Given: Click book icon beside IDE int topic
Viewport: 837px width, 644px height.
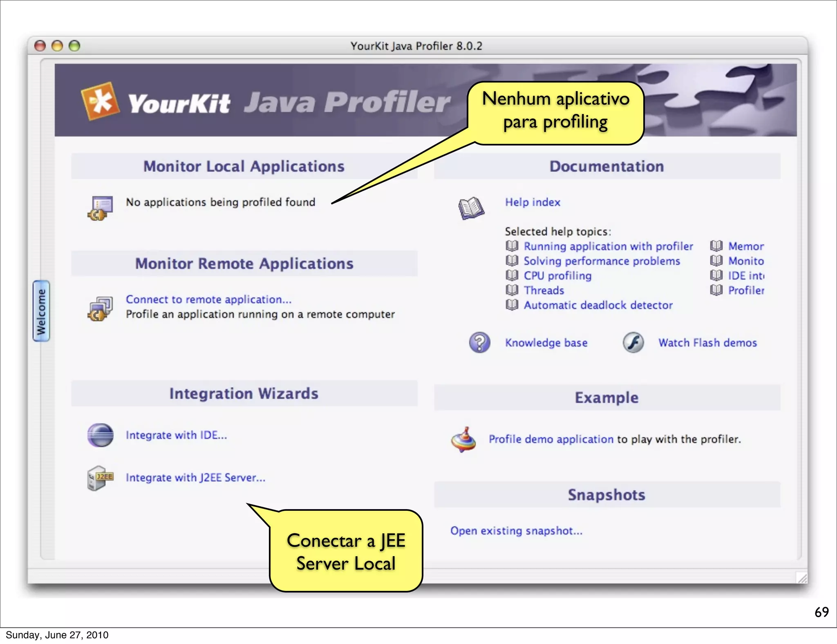Looking at the screenshot, I should pyautogui.click(x=716, y=275).
